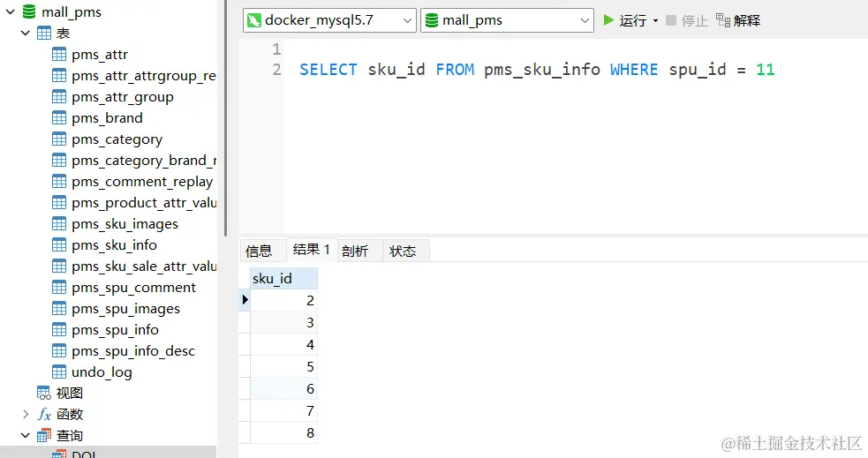
Task: Collapse the mall_pms database node
Action: [x=10, y=11]
